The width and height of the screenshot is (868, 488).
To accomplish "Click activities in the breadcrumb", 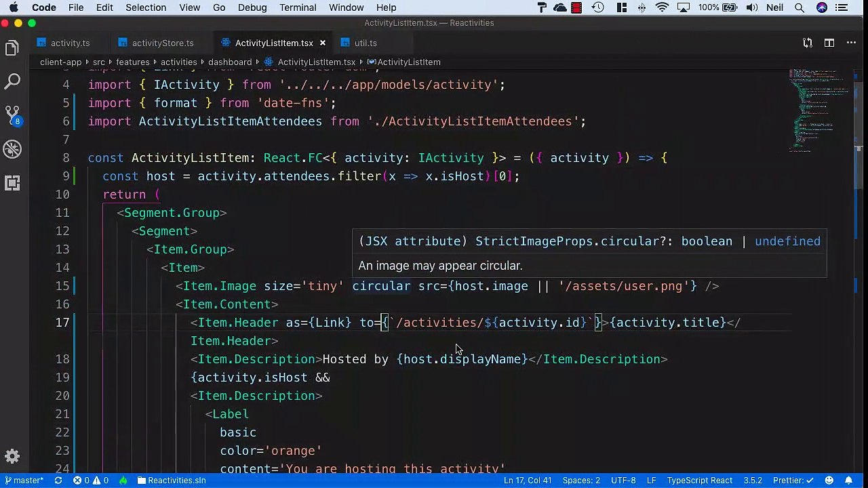I will [x=179, y=62].
